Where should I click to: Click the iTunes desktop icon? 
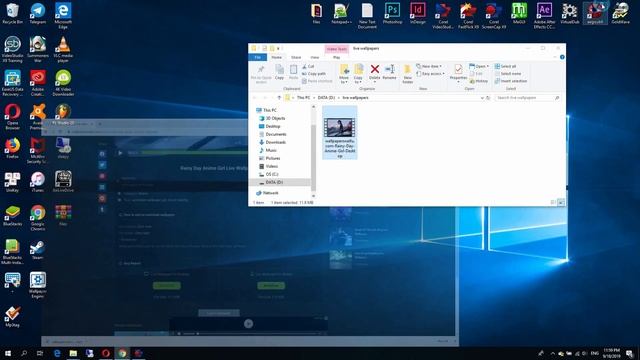(38, 182)
